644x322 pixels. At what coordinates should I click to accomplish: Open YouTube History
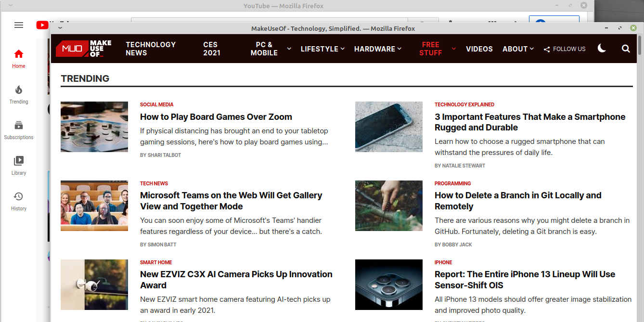19,201
